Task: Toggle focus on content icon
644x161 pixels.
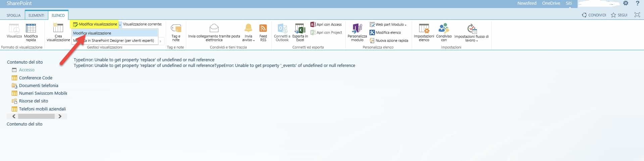Action: coord(637,15)
